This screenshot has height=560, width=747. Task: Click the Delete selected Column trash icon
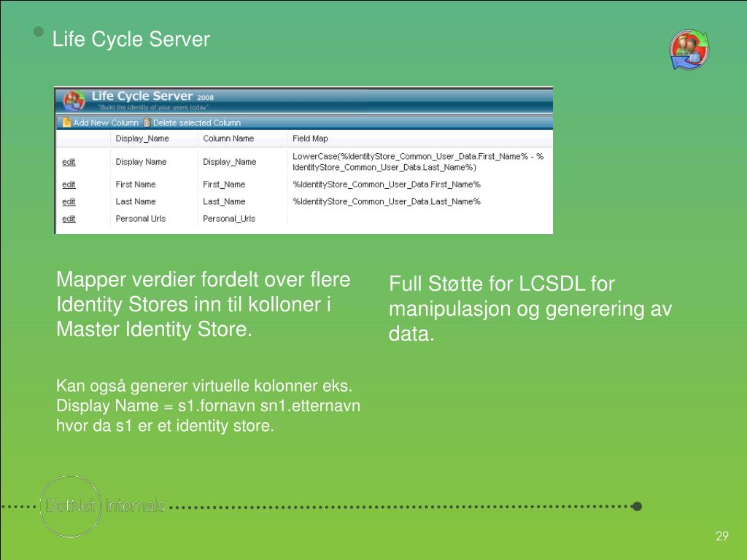click(x=147, y=122)
